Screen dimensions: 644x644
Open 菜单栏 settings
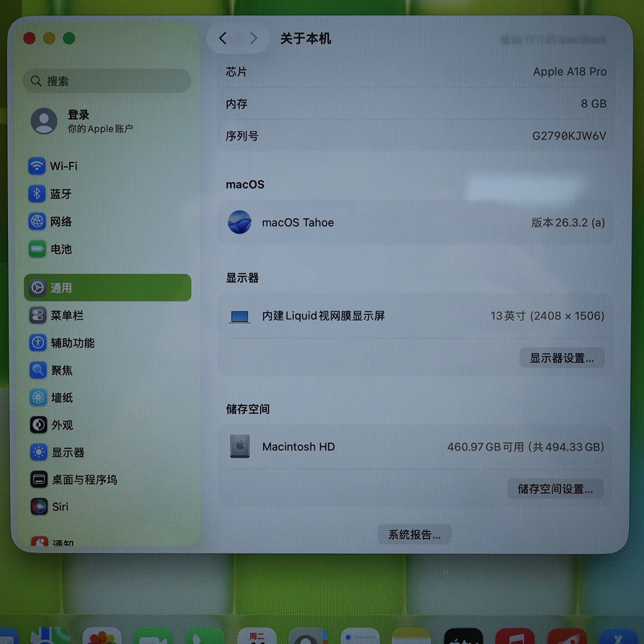(x=107, y=315)
